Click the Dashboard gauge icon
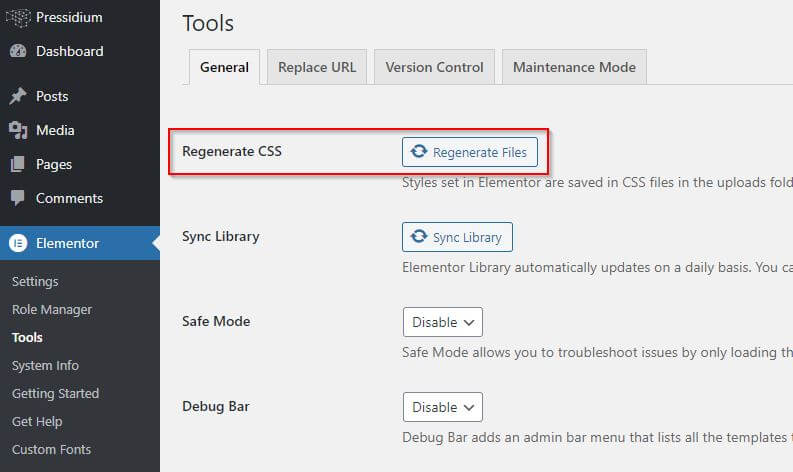Viewport: 793px width, 472px height. click(18, 51)
